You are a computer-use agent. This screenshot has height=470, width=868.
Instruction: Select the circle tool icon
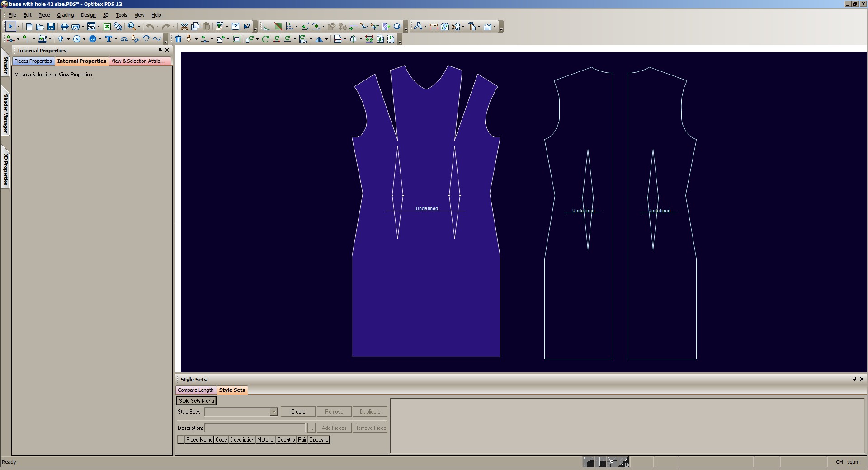click(x=77, y=39)
